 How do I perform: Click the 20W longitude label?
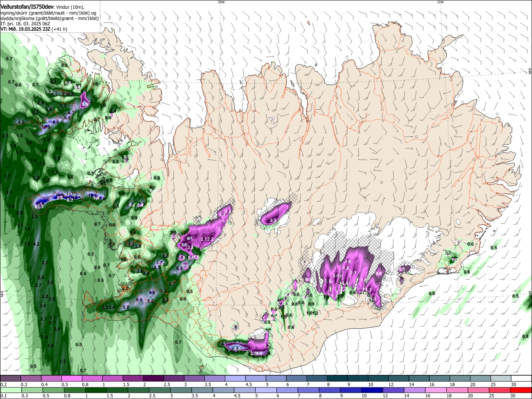click(221, 2)
